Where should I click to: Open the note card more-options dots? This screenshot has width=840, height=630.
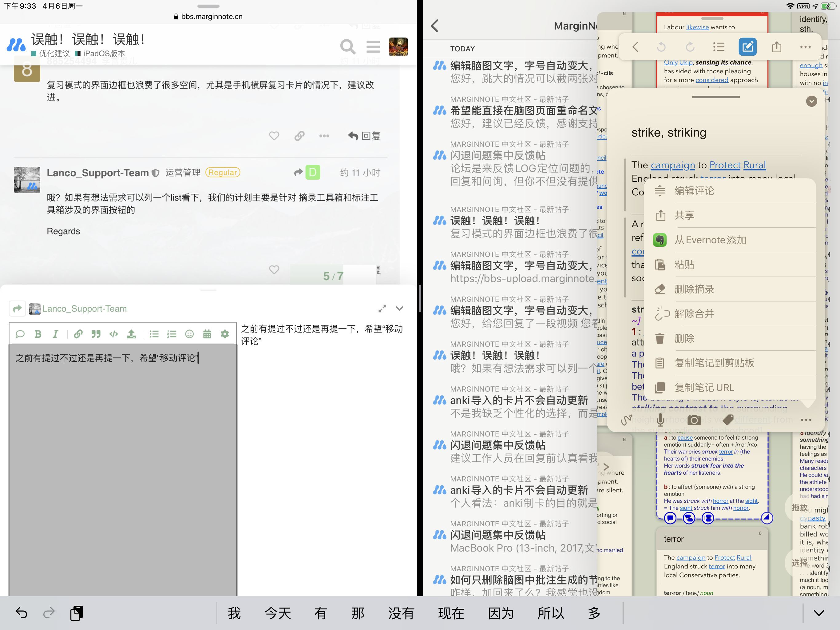806,420
